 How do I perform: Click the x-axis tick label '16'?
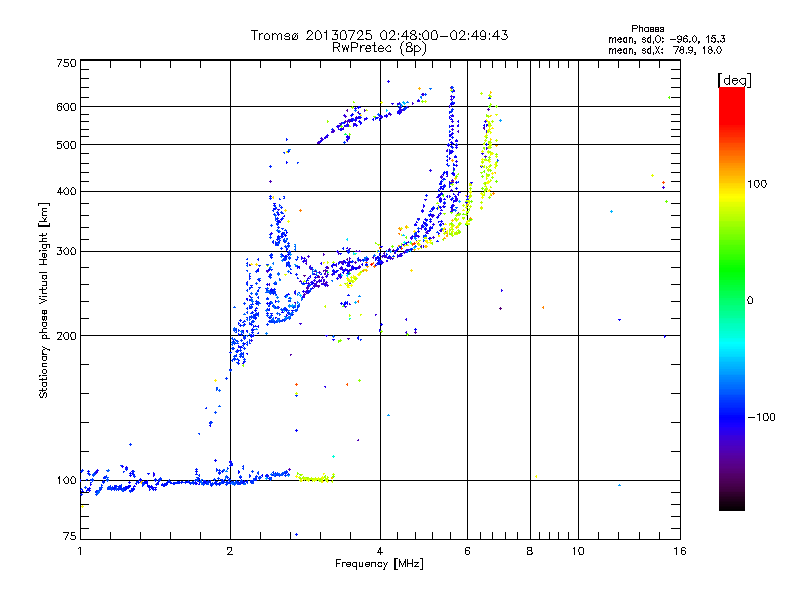pyautogui.click(x=680, y=551)
